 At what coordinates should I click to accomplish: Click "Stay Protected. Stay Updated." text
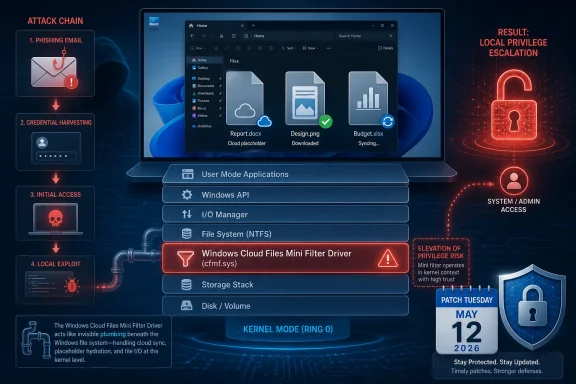coord(497,362)
